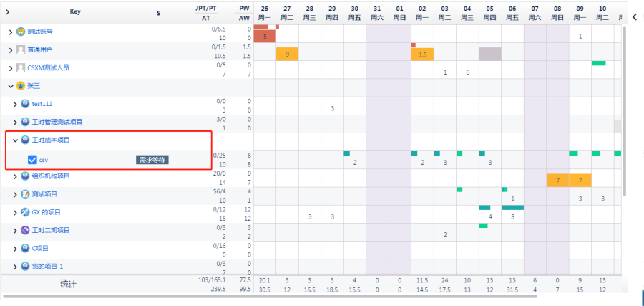The image size is (644, 306).
Task: Click the PW column header
Action: pos(244,7)
